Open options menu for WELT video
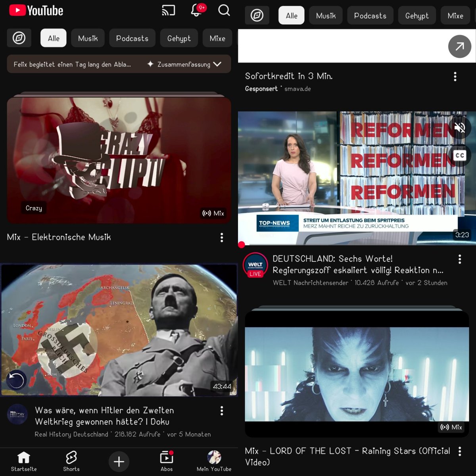Screen dimensions: 476x476 460,259
